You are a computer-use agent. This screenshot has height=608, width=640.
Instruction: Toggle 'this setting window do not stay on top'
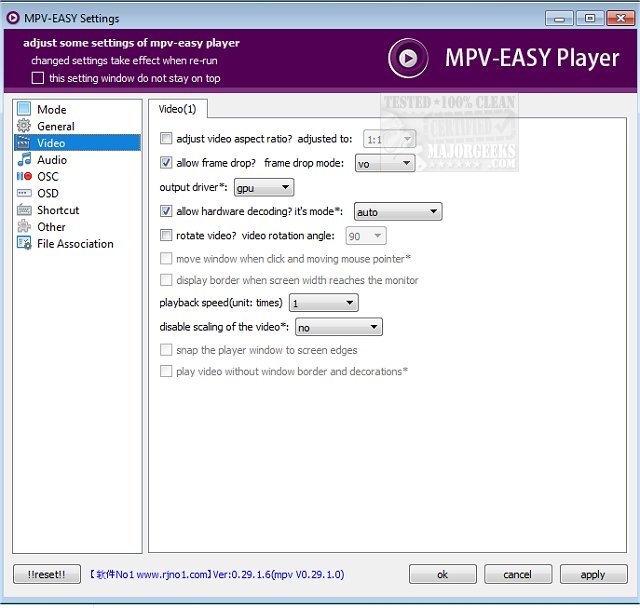point(38,78)
